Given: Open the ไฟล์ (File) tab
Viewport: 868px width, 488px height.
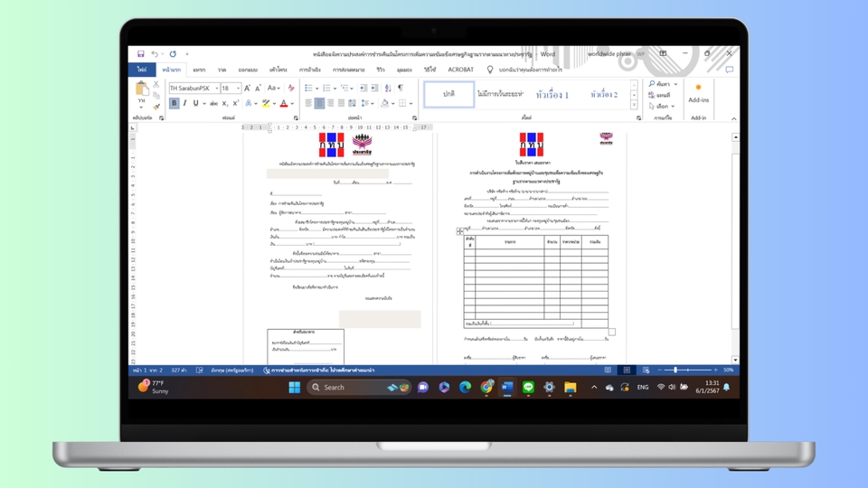Looking at the screenshot, I should tap(142, 70).
